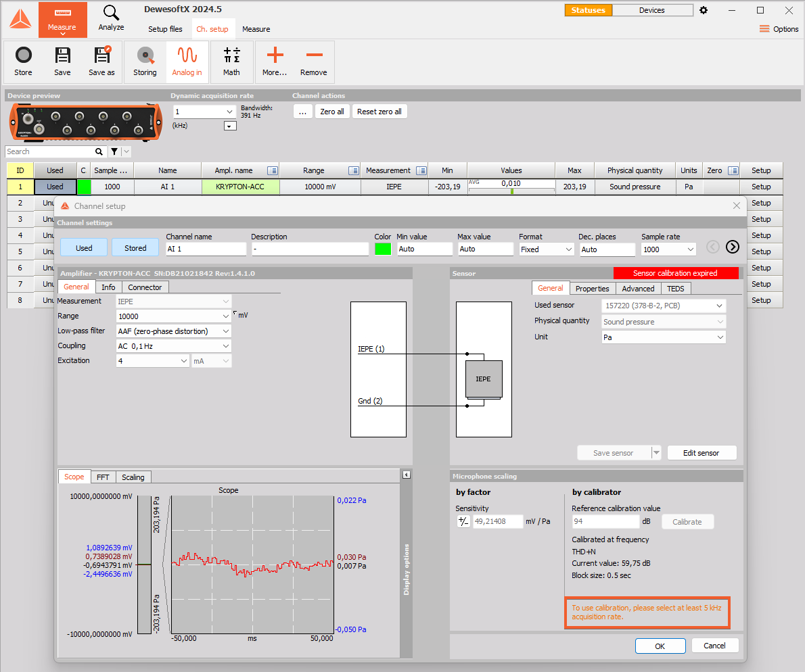The image size is (805, 672).
Task: Click the search magnifier icon
Action: 99,152
